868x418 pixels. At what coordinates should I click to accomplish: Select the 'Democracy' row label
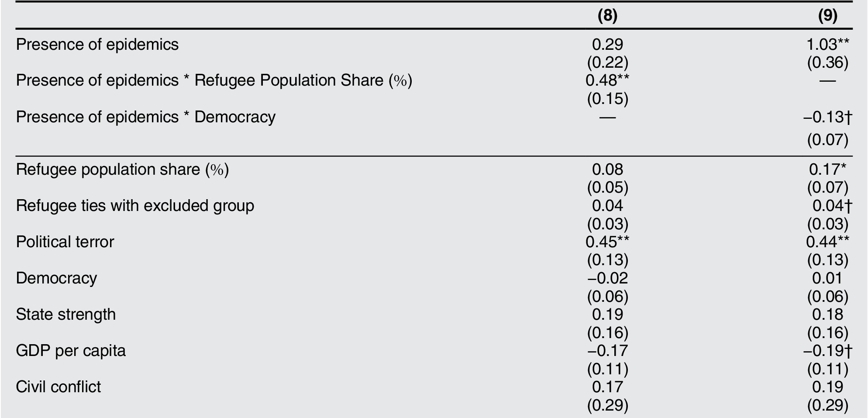click(56, 278)
